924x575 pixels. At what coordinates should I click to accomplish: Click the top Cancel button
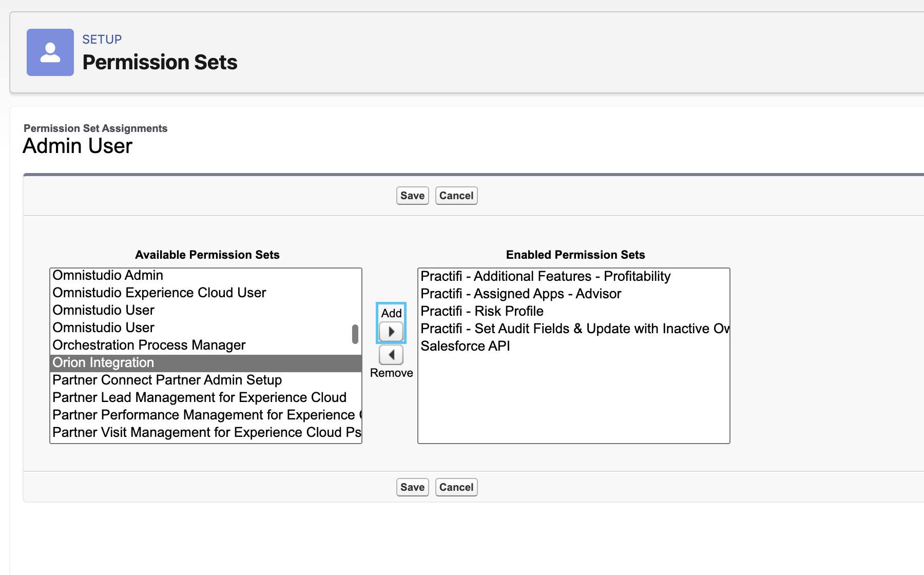point(456,196)
